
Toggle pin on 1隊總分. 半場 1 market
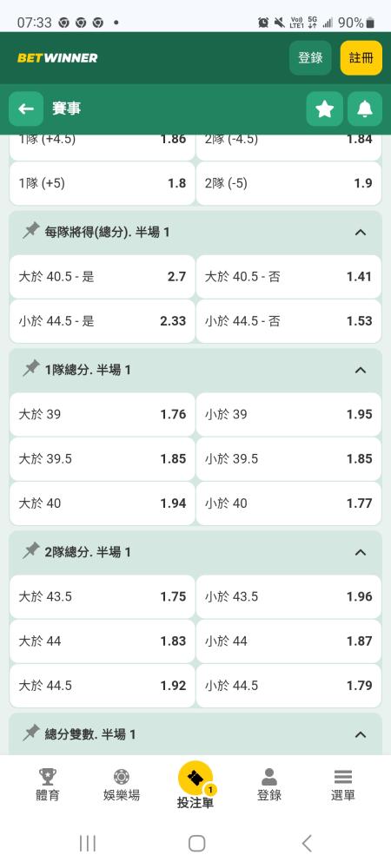31,369
